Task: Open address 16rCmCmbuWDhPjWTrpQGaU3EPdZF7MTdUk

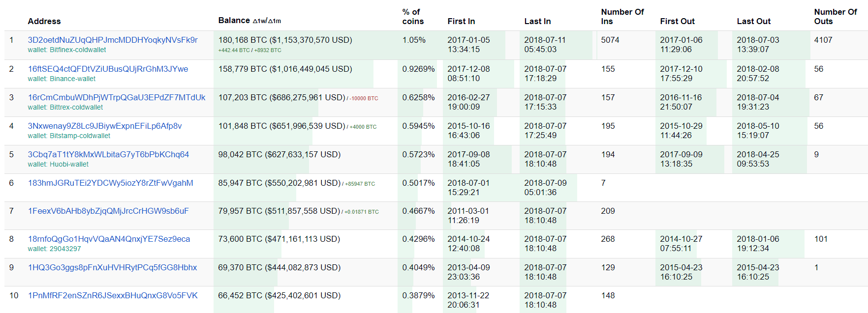Action: pyautogui.click(x=117, y=97)
